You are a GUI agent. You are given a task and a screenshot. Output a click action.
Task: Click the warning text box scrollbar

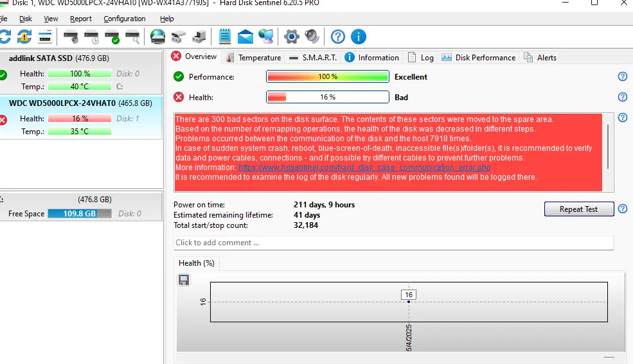608,147
